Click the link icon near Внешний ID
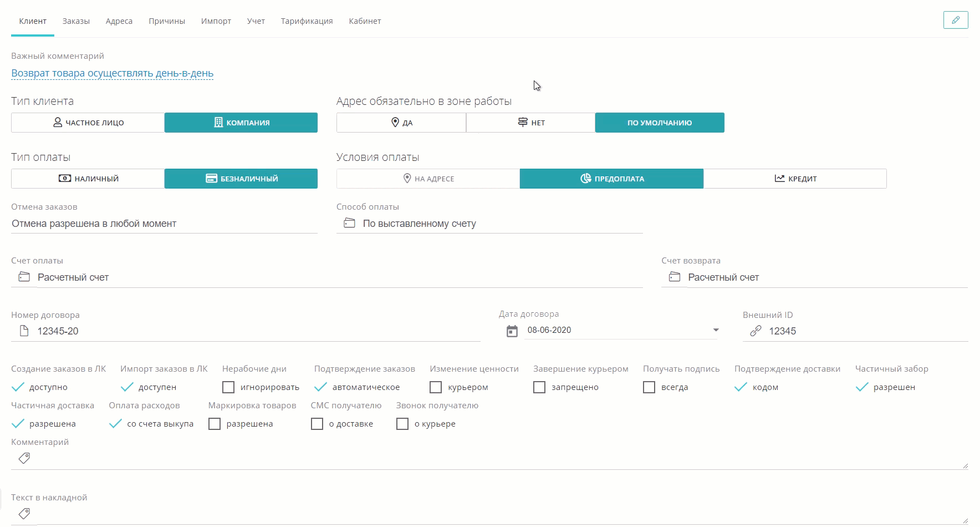This screenshot has height=527, width=980. (756, 331)
